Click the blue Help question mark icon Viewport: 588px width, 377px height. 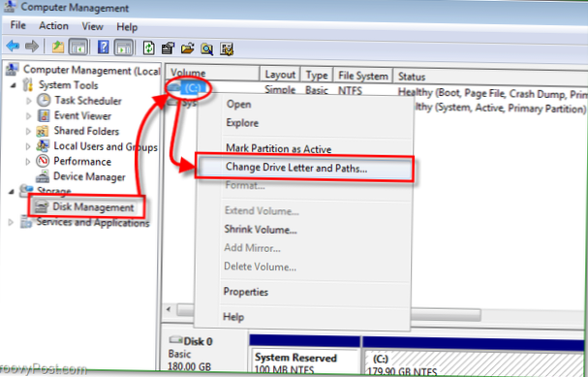click(x=103, y=47)
